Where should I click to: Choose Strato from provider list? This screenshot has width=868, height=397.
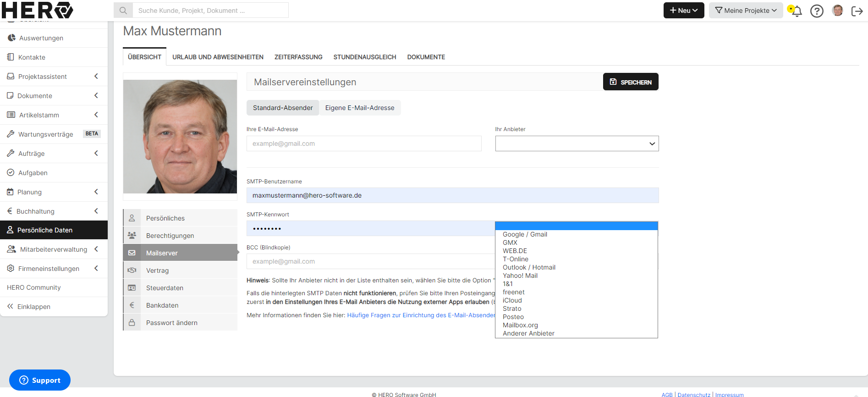click(577, 309)
